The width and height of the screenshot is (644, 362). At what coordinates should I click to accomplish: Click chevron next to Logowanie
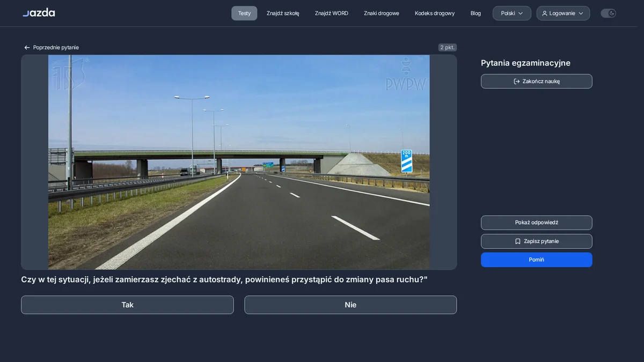pos(581,13)
